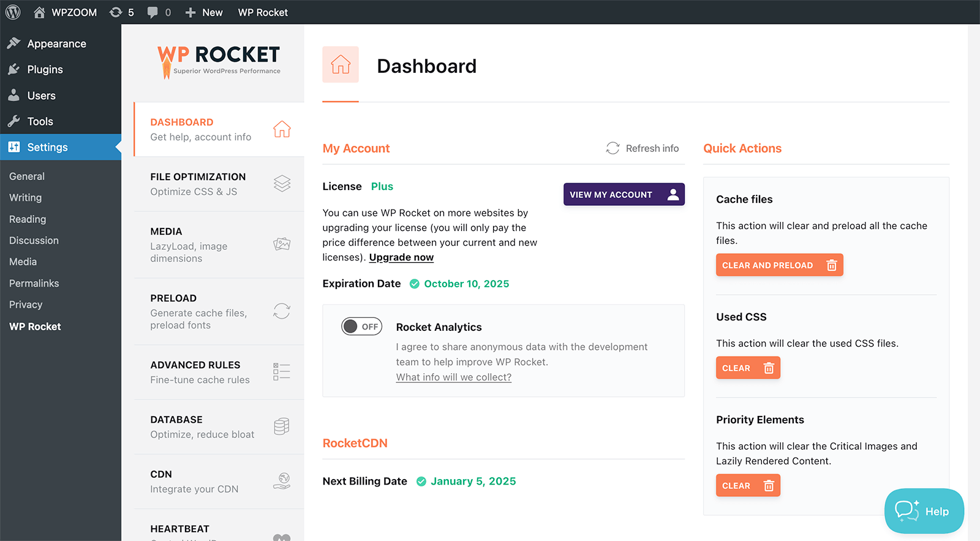This screenshot has height=541, width=980.
Task: Click the Database cylinder icon
Action: pyautogui.click(x=282, y=426)
